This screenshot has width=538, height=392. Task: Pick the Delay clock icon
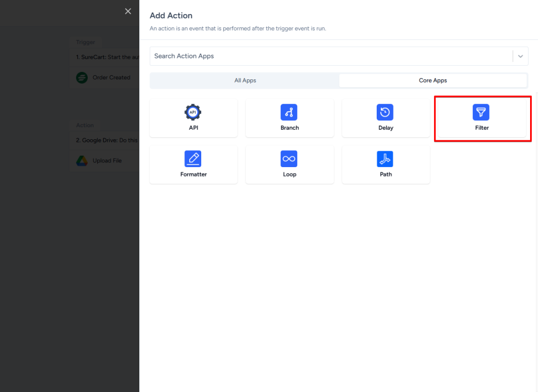click(x=385, y=112)
